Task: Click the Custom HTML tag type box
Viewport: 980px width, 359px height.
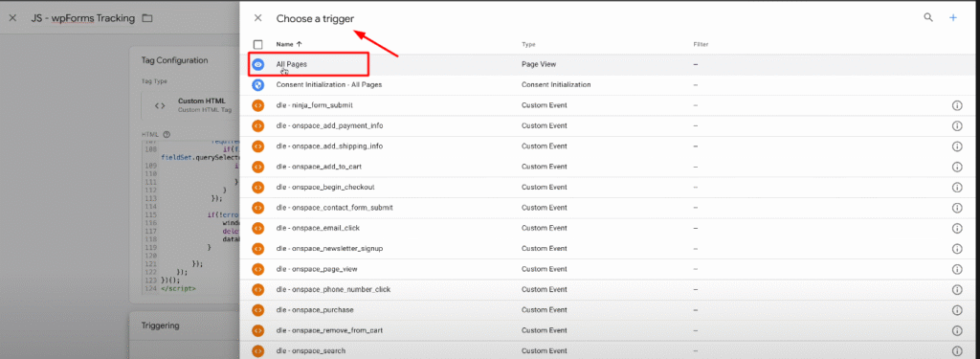Action: pos(190,105)
